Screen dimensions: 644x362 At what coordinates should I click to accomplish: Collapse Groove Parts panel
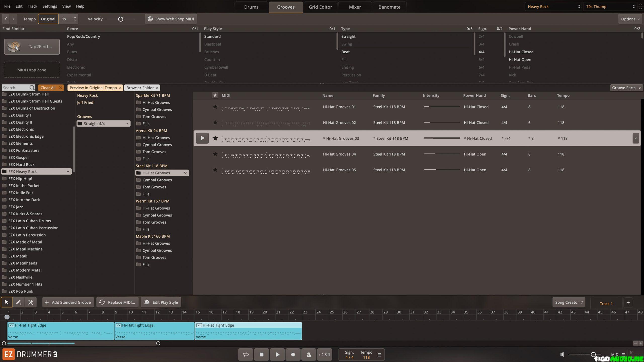(x=626, y=88)
